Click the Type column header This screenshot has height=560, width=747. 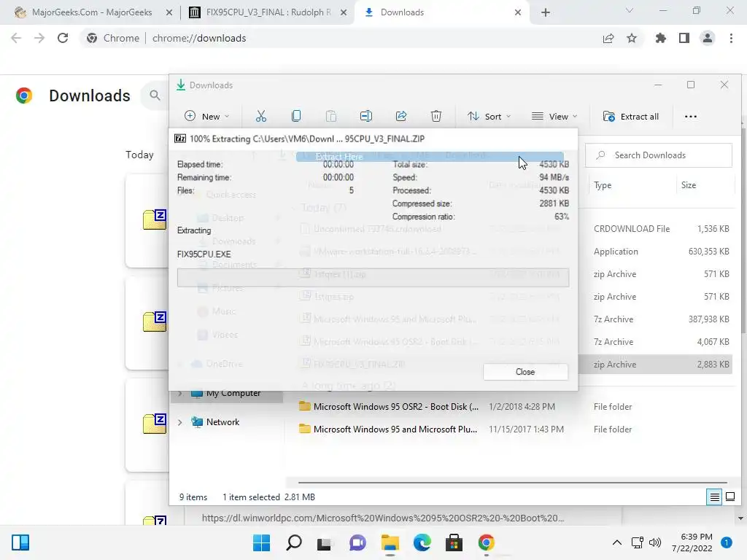coord(603,185)
